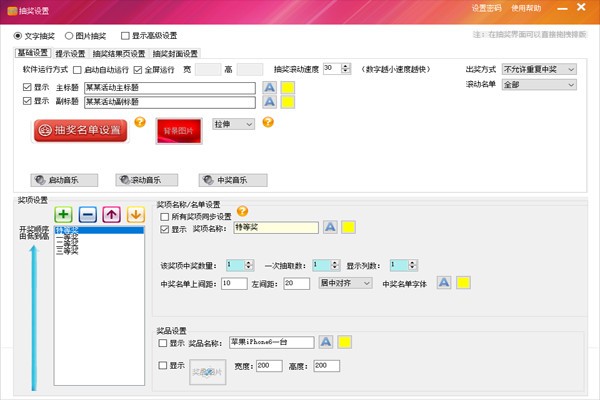The height and width of the screenshot is (400, 600).
Task: Move prize down with orange arrow
Action: click(135, 214)
